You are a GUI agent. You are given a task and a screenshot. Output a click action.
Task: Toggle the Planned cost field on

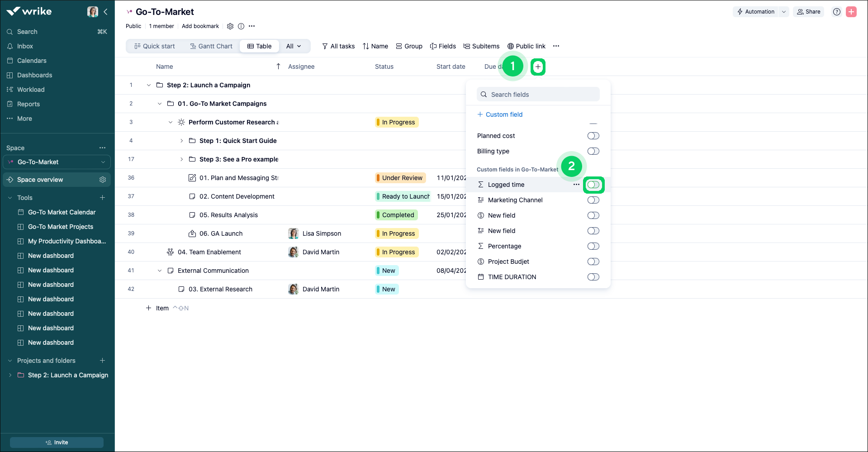pyautogui.click(x=593, y=136)
